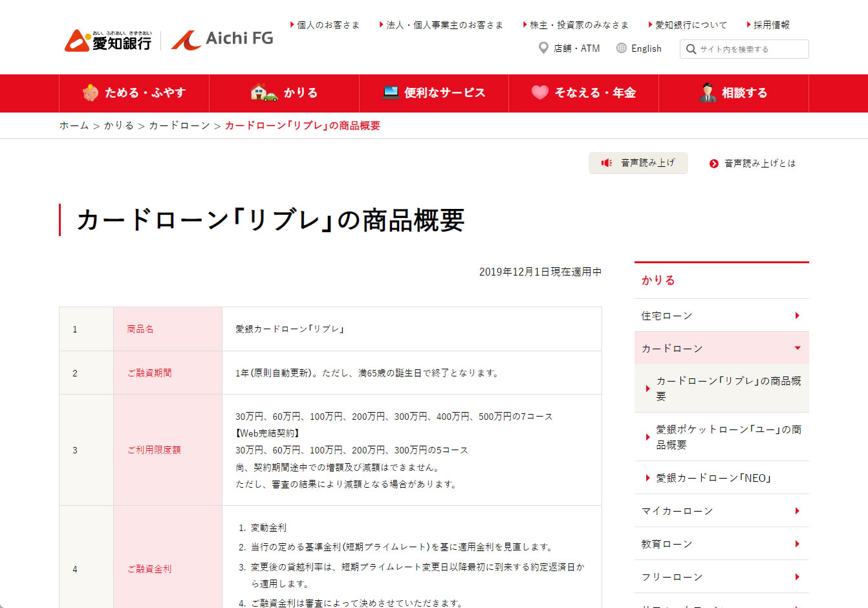Image resolution: width=868 pixels, height=608 pixels.
Task: Switch site language to English
Action: (x=639, y=49)
